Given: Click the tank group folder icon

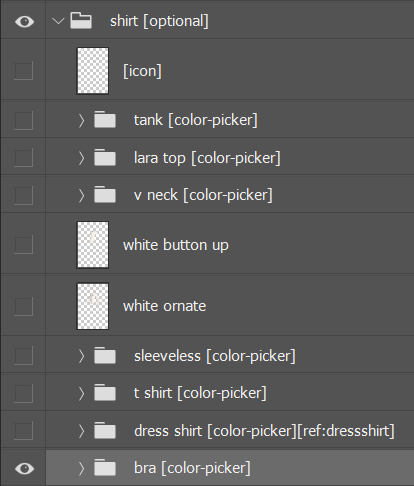Looking at the screenshot, I should point(105,120).
